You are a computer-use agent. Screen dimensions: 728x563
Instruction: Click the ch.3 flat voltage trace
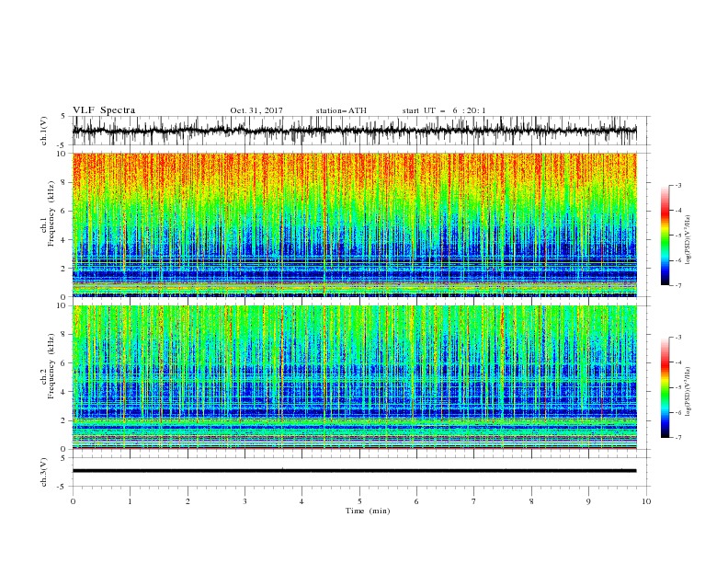pos(354,471)
